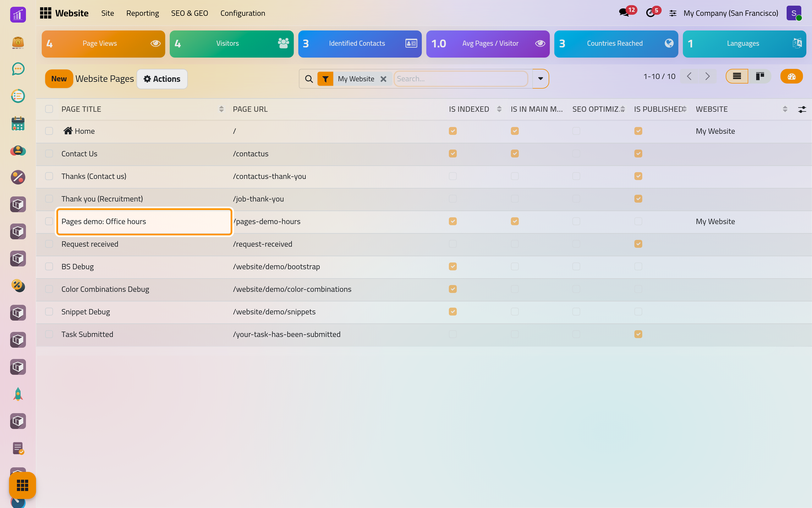
Task: Sort by Website column
Action: (741, 109)
